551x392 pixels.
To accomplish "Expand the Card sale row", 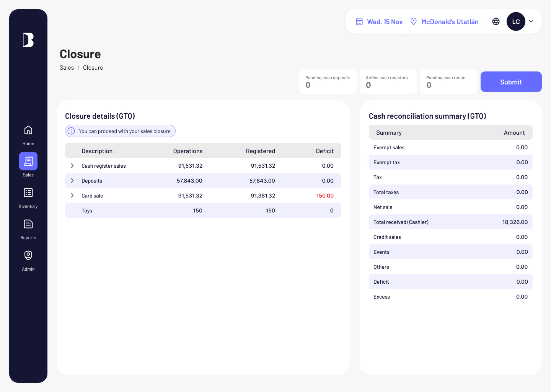I will click(72, 196).
